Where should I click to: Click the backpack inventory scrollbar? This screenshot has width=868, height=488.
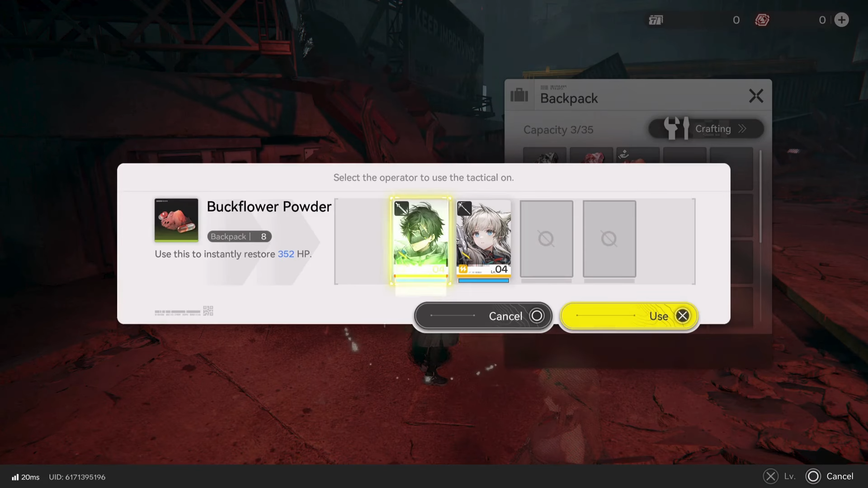761,197
